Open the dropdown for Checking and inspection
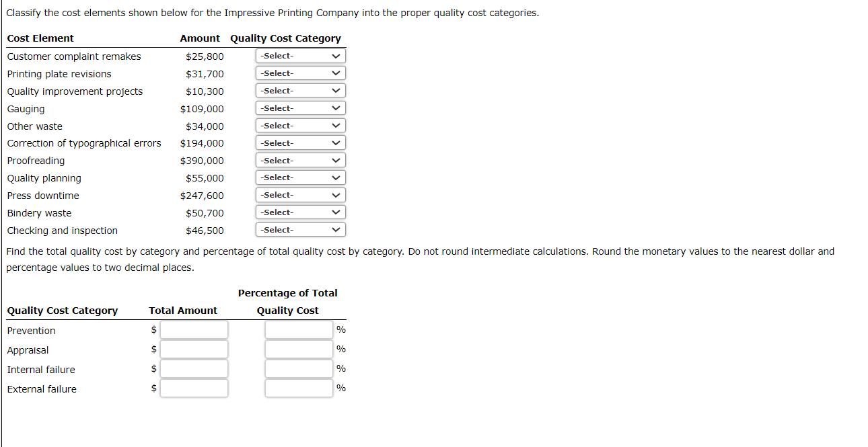 300,229
